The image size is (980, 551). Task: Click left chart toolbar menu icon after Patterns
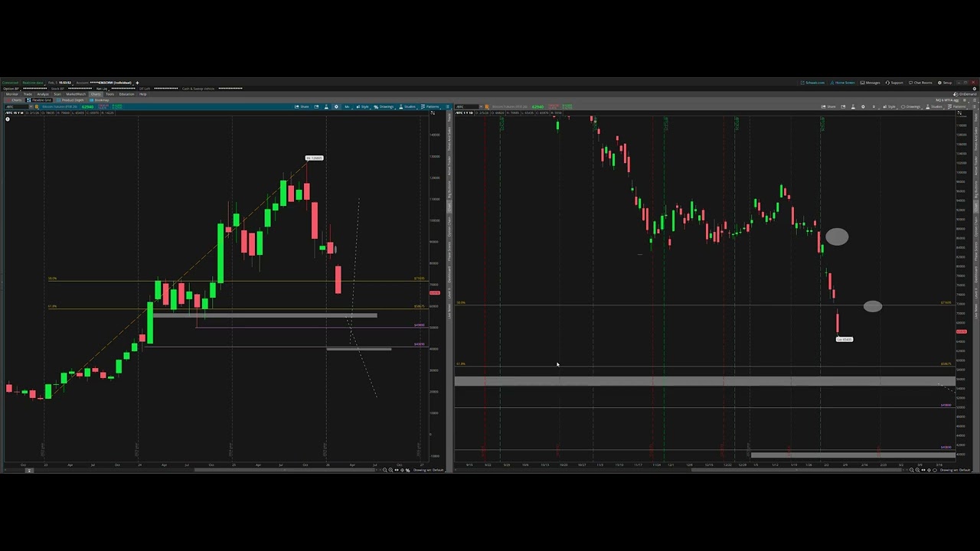[448, 106]
